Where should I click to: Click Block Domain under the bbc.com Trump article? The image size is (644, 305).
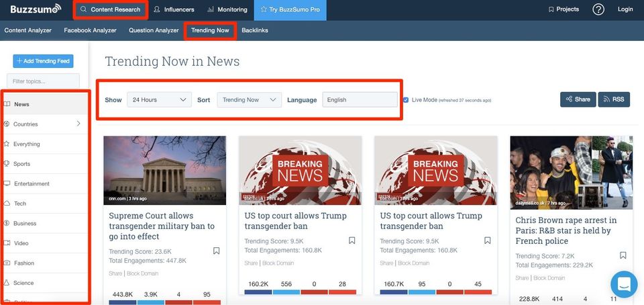[x=414, y=263]
